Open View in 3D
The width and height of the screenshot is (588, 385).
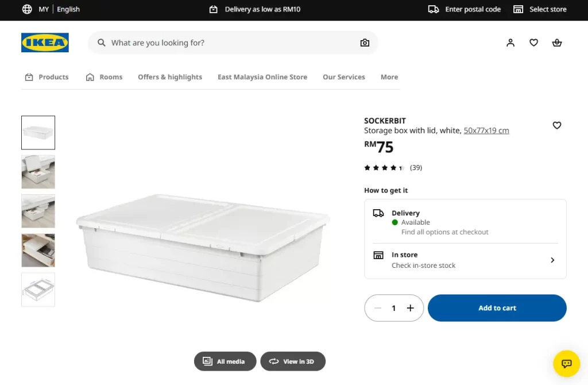293,361
